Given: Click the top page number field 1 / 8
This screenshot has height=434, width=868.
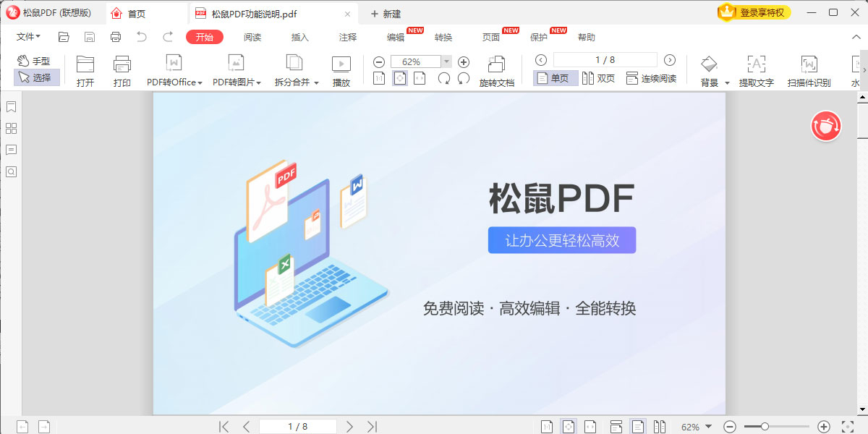Looking at the screenshot, I should (605, 60).
